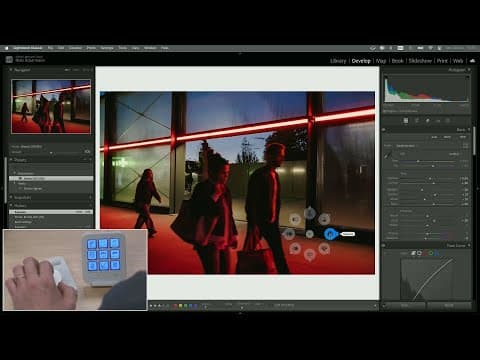Screen dimensions: 480x360
Task: Open the Apple menu
Action: pos(6,48)
